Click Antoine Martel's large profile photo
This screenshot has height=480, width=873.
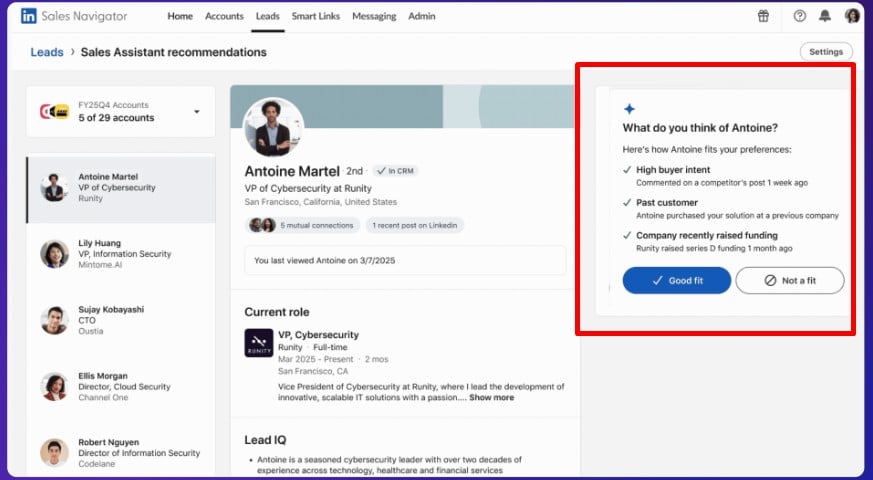pos(273,128)
